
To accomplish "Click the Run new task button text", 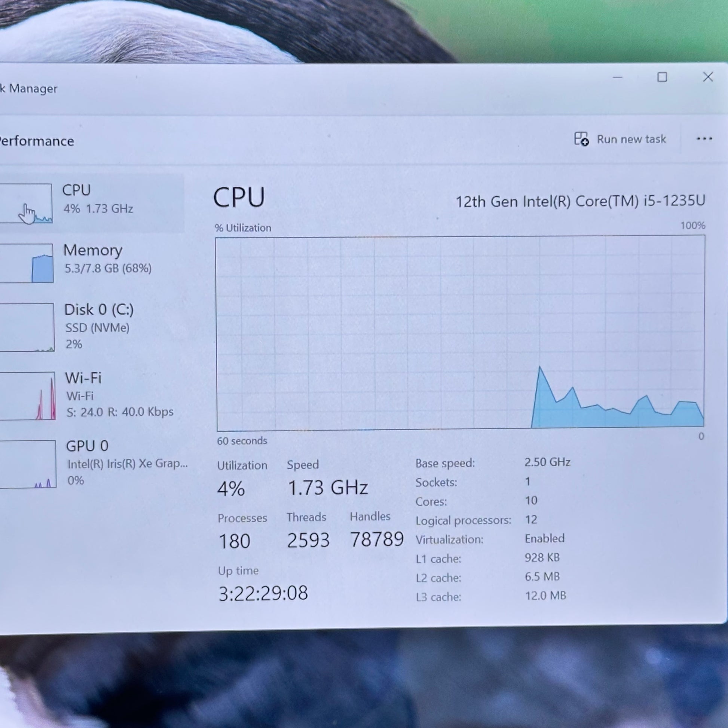I will point(631,139).
